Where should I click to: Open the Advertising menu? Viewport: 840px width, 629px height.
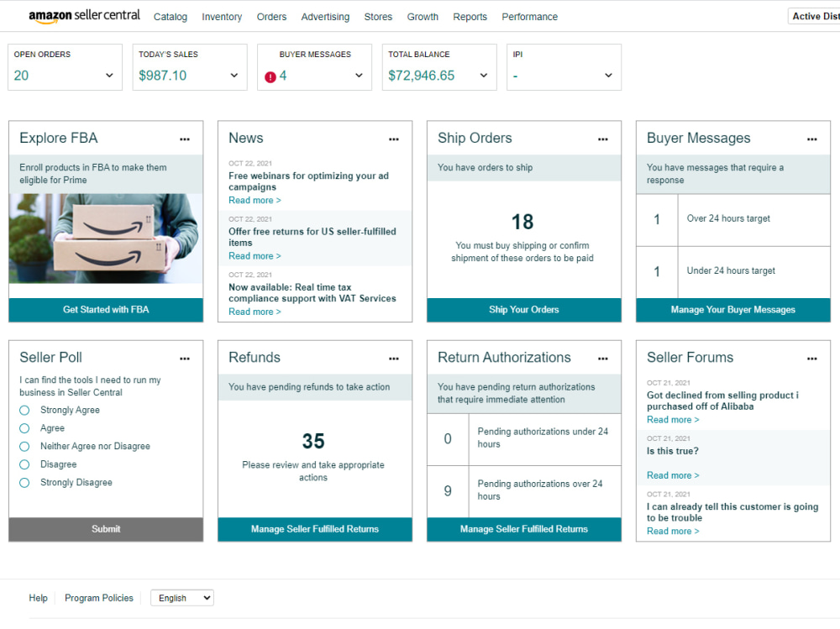325,17
